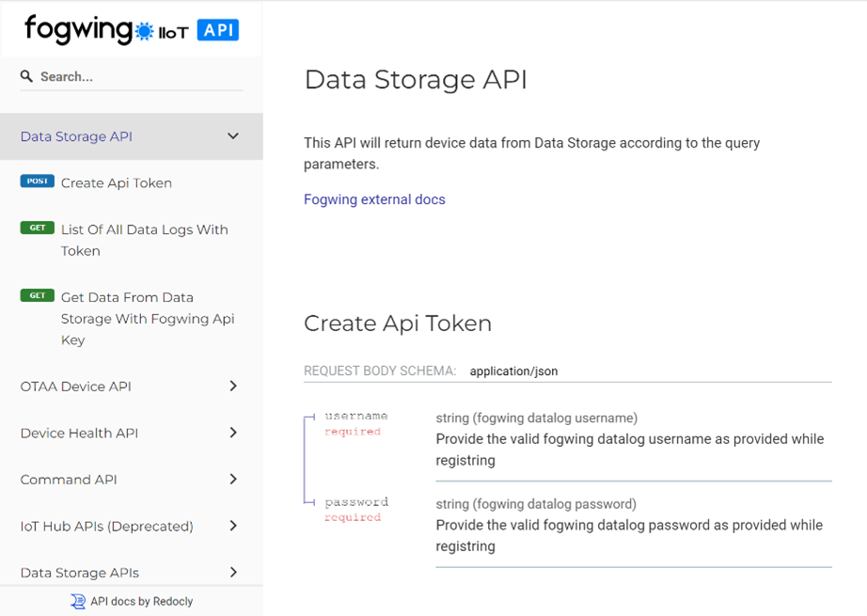This screenshot has width=867, height=616.
Task: Collapse the Data Storage API section chevron
Action: point(233,136)
